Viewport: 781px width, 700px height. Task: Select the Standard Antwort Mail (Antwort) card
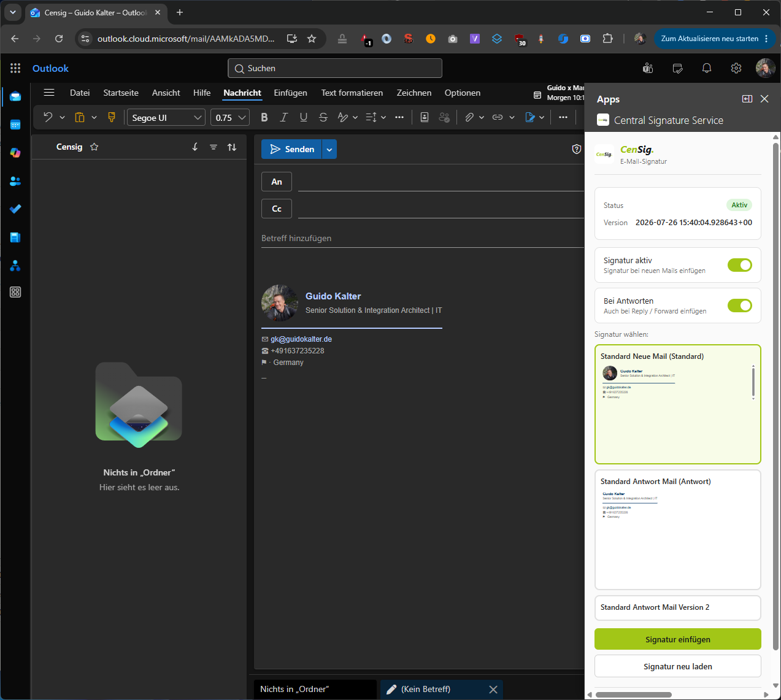pos(678,530)
